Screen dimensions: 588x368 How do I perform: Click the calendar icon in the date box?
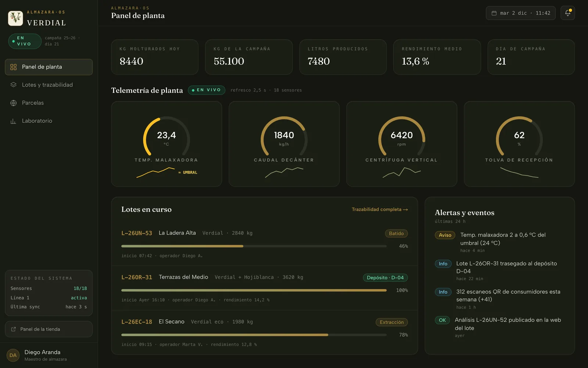[x=494, y=13]
